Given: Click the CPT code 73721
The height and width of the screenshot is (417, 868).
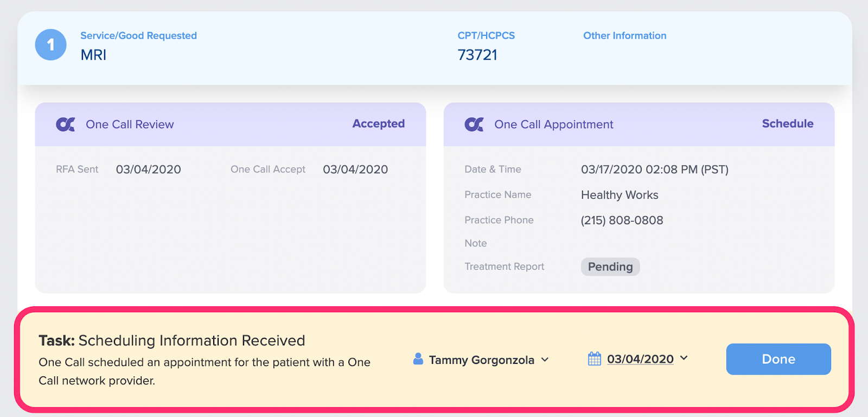Looking at the screenshot, I should [477, 55].
